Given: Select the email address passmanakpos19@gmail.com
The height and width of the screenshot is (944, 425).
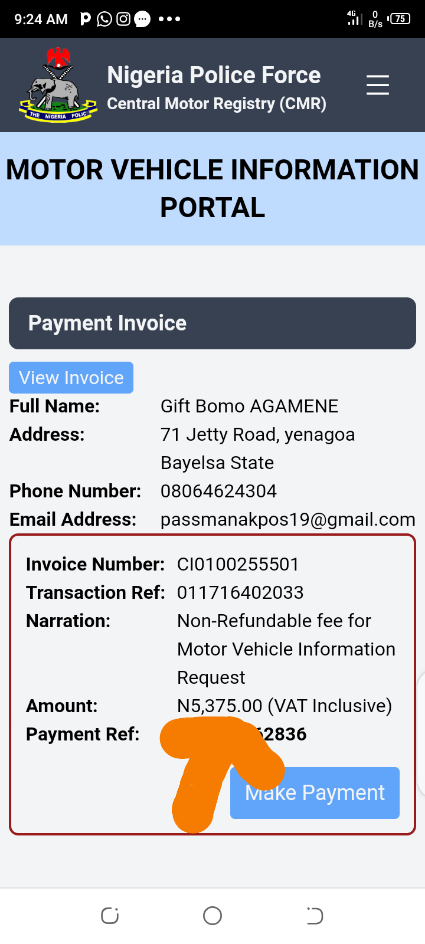Looking at the screenshot, I should [288, 520].
